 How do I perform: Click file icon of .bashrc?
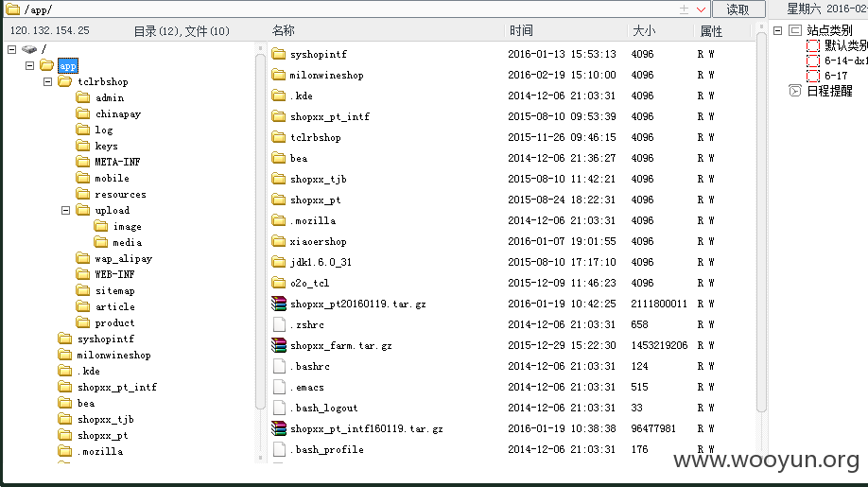tap(280, 366)
